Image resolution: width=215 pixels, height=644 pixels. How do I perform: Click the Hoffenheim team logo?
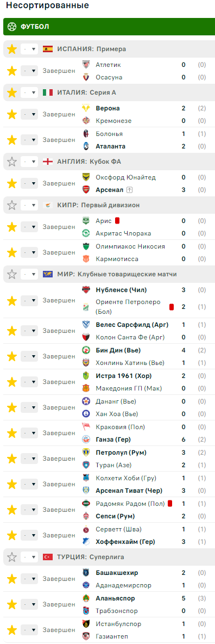tap(86, 541)
